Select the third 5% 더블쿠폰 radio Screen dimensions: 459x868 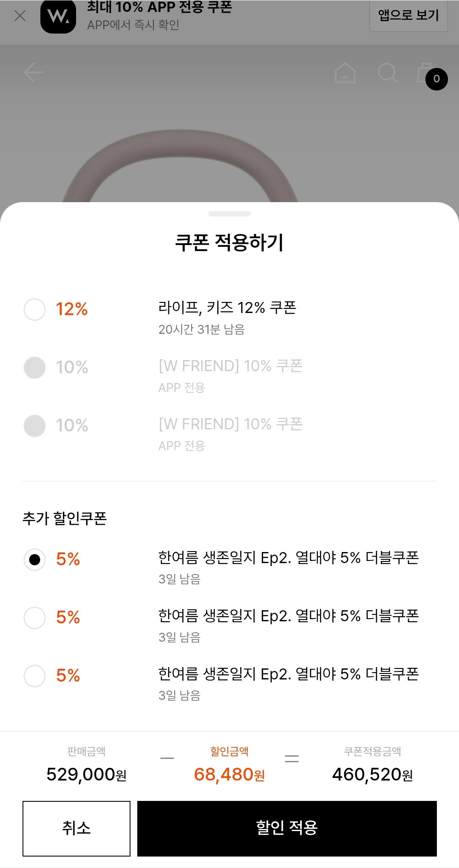[34, 676]
